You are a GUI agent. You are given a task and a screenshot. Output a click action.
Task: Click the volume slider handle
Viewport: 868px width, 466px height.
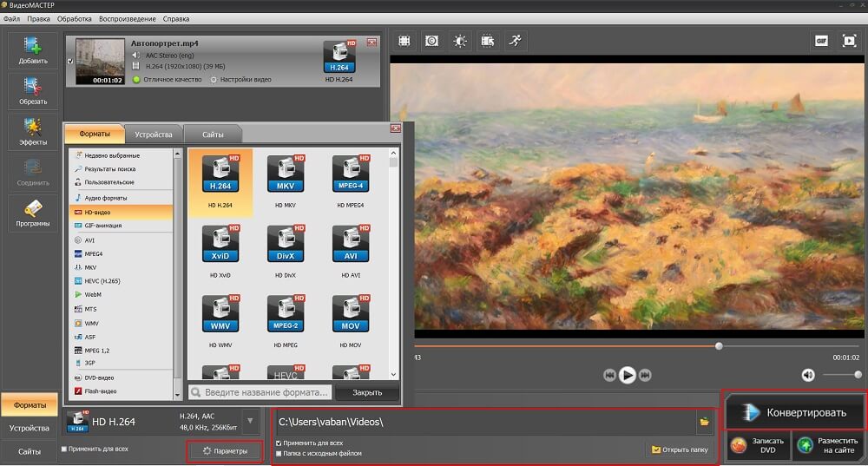pyautogui.click(x=858, y=375)
